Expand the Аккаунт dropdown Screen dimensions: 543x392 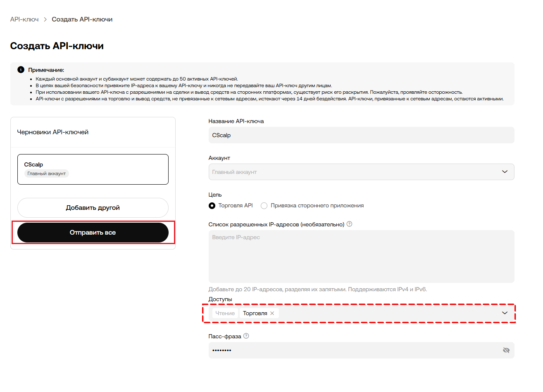[x=505, y=172]
